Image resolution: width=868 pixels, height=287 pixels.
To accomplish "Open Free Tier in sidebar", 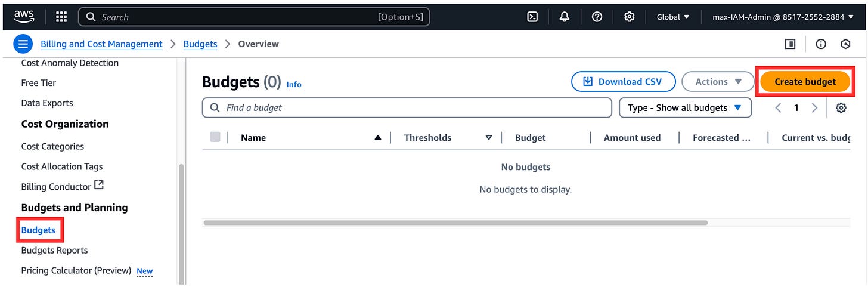I will tap(39, 83).
